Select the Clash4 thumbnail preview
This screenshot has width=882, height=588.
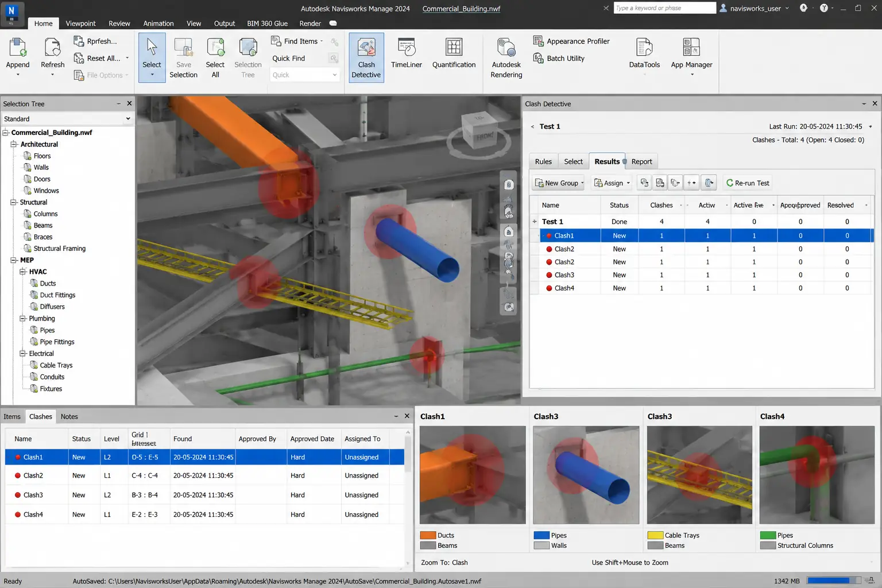[817, 475]
